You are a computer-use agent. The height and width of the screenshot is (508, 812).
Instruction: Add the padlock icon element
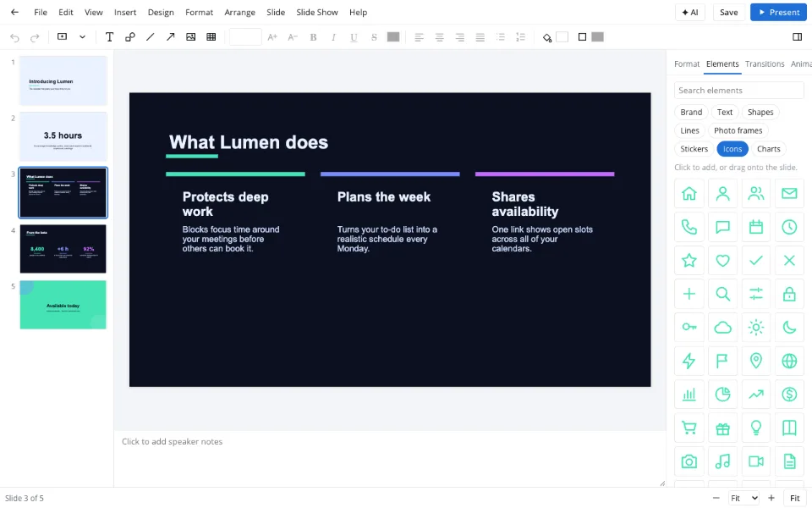[789, 294]
